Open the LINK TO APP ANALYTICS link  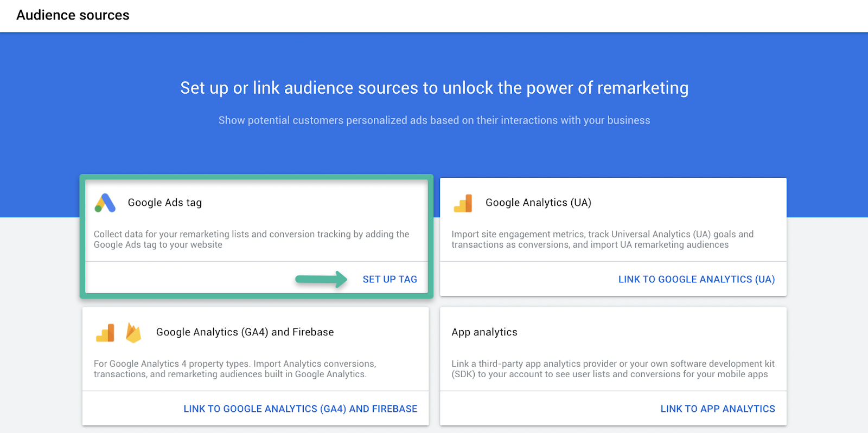coord(718,409)
